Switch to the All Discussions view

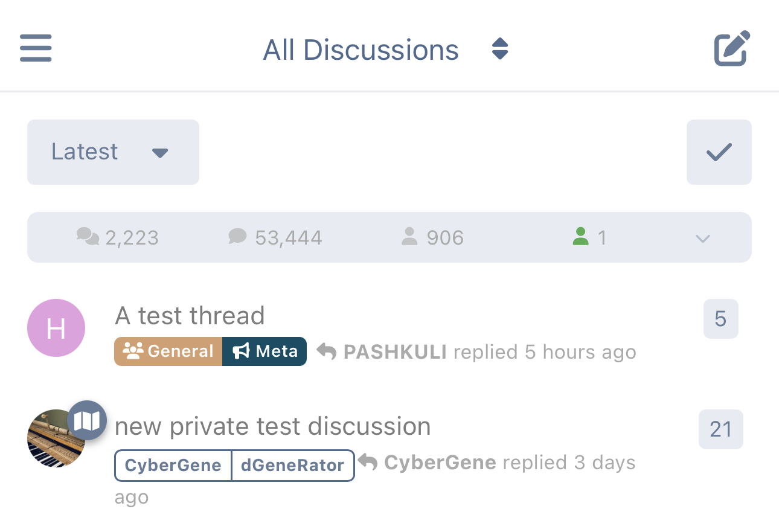tap(360, 50)
